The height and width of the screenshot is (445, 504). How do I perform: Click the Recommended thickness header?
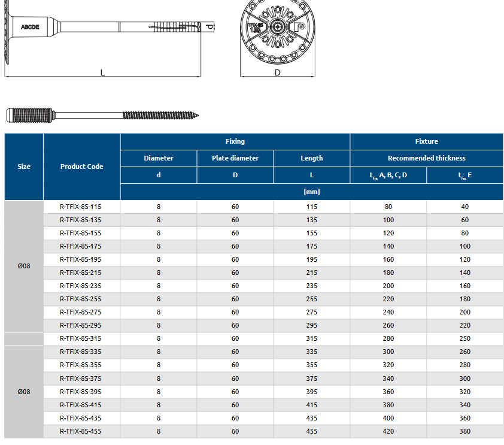[427, 158]
